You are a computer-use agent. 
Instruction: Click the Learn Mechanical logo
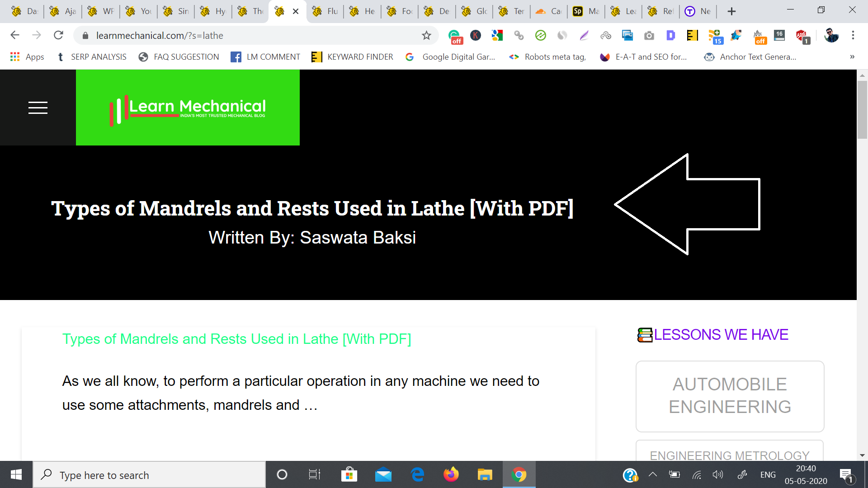coord(188,108)
